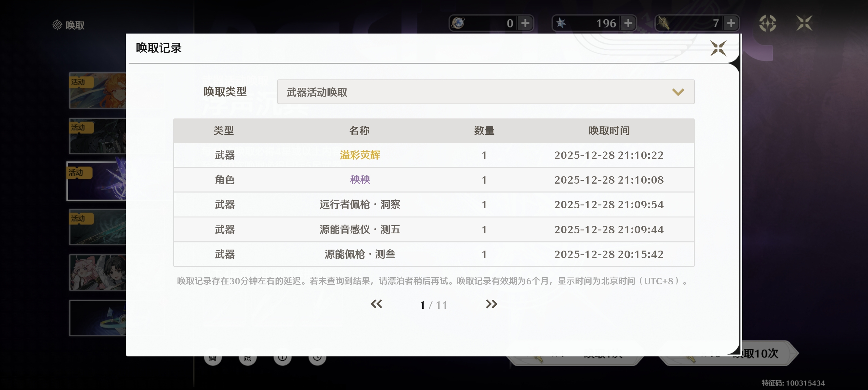Expand the 唤取类型 dropdown arrow
The height and width of the screenshot is (390, 868).
click(x=677, y=92)
